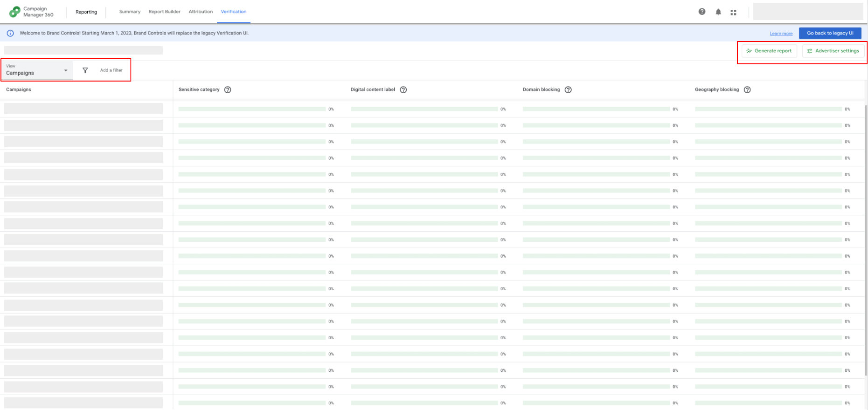
Task: Switch to the Attribution tab
Action: click(201, 12)
